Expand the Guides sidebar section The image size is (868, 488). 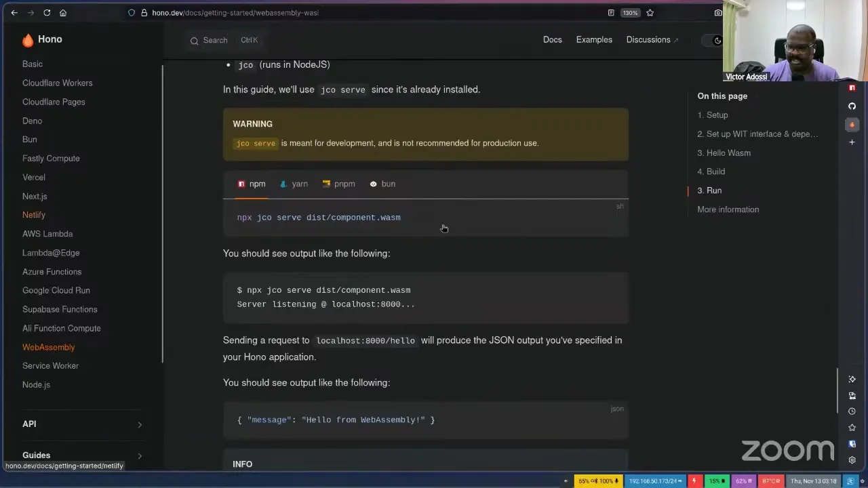(82, 455)
